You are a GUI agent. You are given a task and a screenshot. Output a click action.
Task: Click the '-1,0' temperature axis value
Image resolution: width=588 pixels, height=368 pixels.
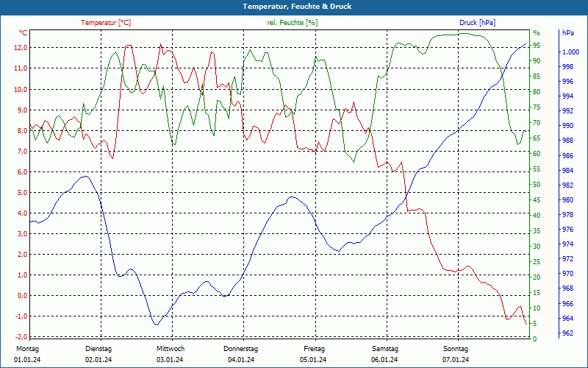point(21,316)
